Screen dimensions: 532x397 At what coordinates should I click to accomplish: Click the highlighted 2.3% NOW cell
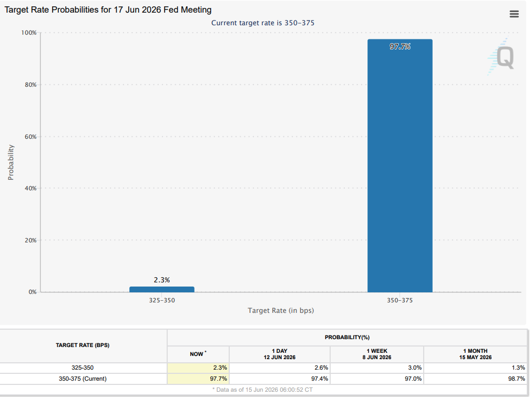coord(198,368)
